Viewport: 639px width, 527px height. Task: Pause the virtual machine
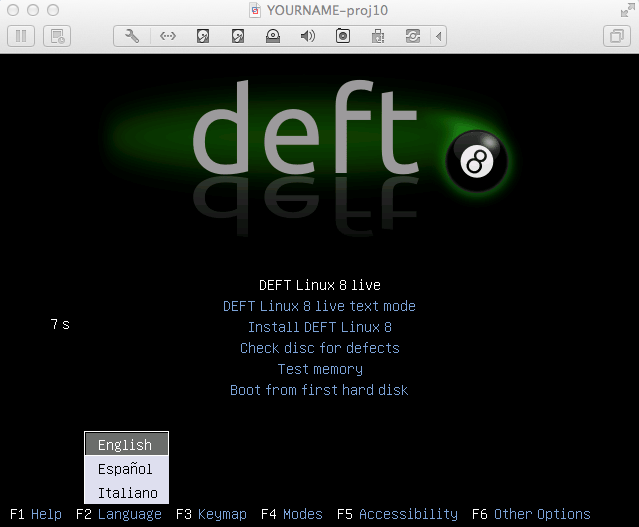21,36
